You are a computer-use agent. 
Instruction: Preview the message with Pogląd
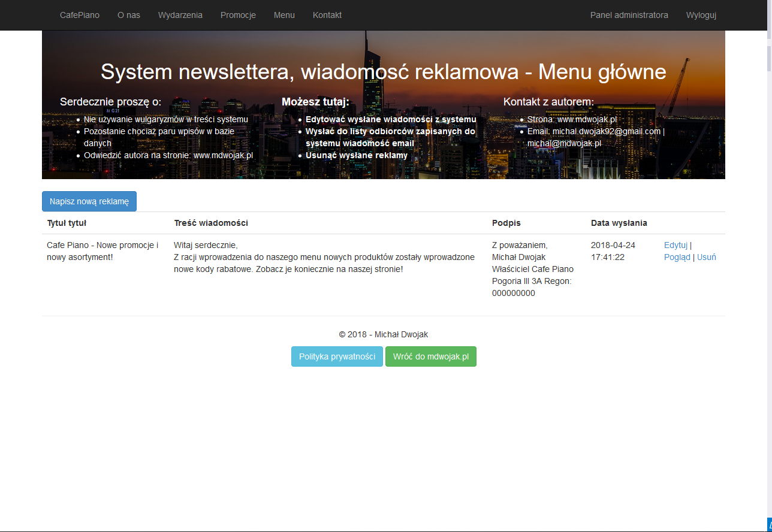click(x=677, y=257)
